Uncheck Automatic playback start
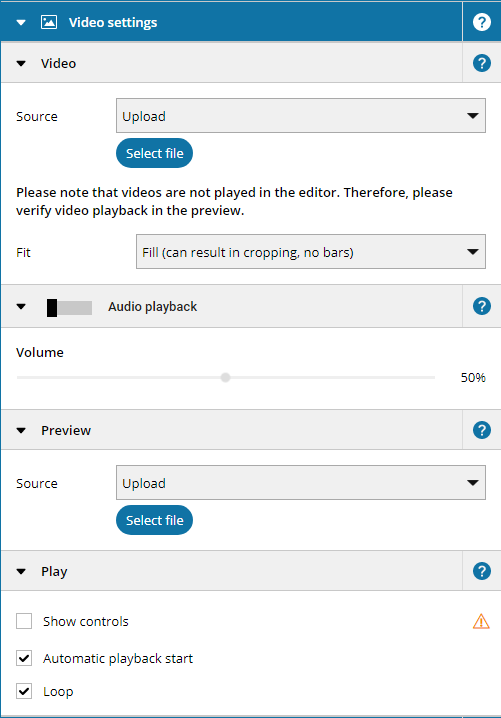Image resolution: width=501 pixels, height=718 pixels. coord(24,658)
